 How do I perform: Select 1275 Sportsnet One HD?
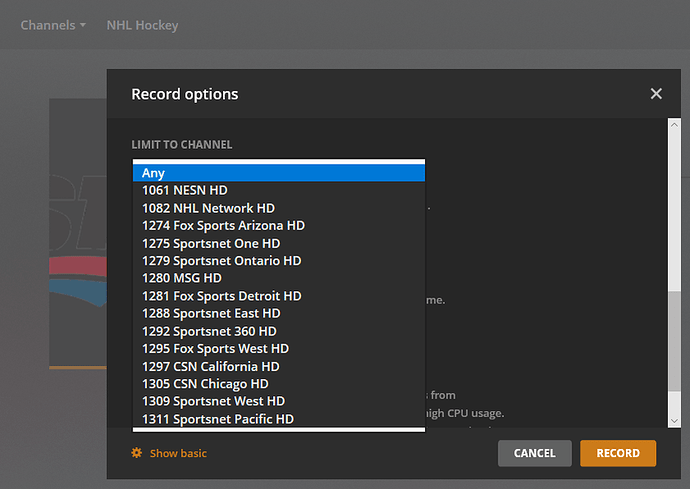tap(279, 243)
